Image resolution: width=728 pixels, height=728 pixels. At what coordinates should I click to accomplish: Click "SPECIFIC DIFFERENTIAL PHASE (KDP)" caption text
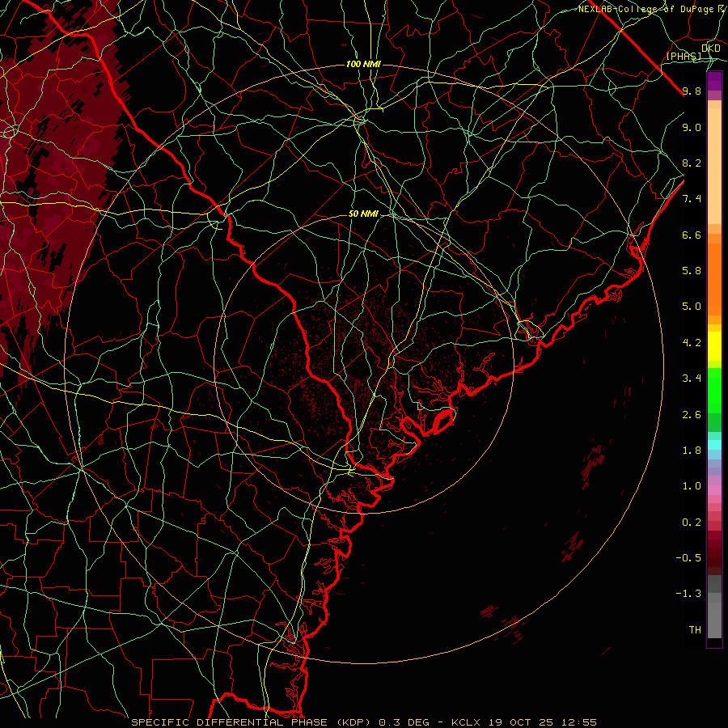point(252,722)
